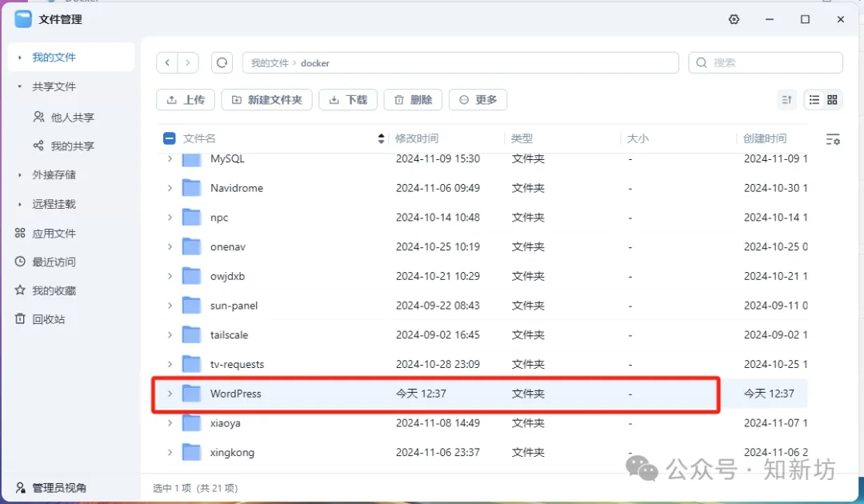Select the xingkong file name
Viewport: 864px width, 504px height.
[x=232, y=453]
